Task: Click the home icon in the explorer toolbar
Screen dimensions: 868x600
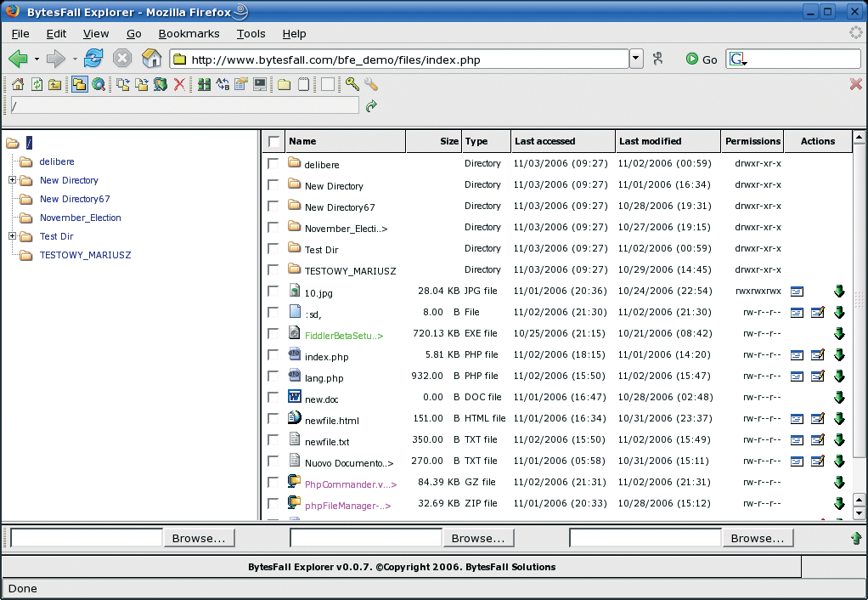Action: tap(18, 84)
